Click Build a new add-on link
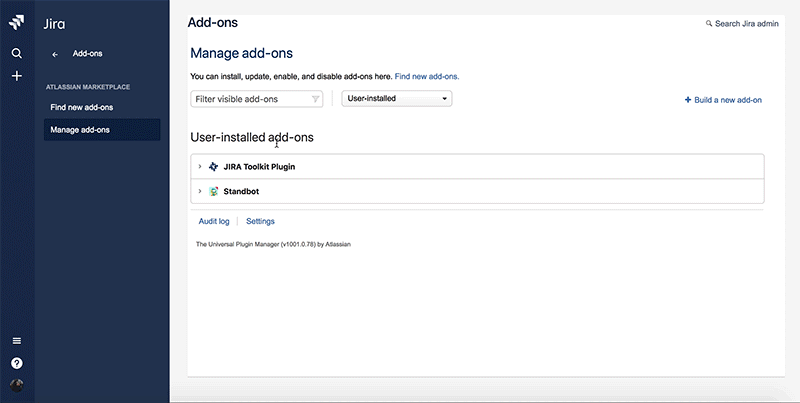 click(x=728, y=100)
